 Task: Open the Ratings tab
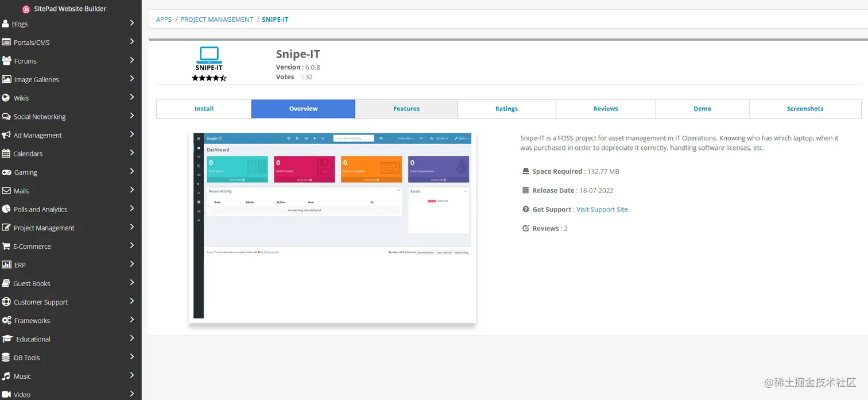[506, 109]
